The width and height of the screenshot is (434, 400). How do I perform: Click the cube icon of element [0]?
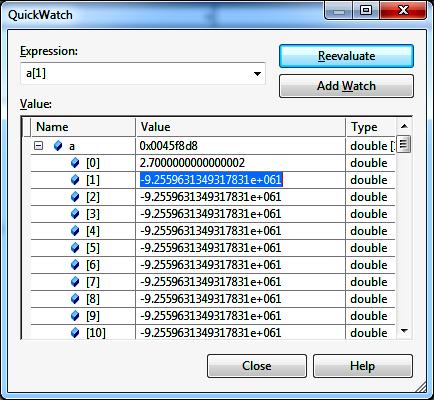(x=75, y=163)
